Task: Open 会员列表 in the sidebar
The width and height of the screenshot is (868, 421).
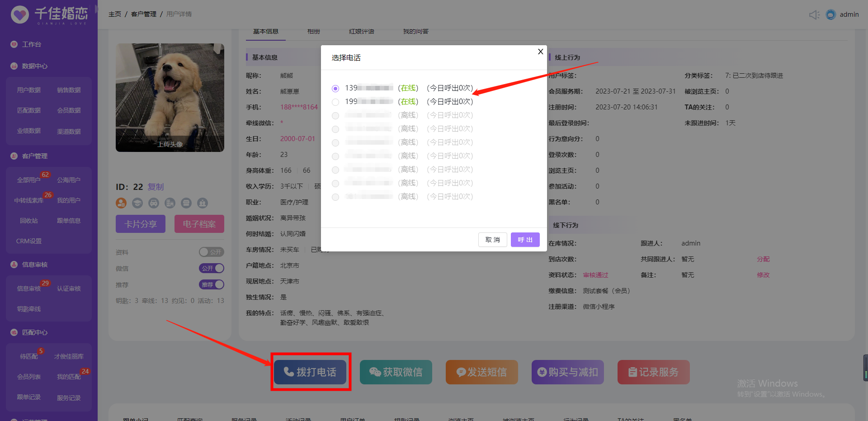Action: pyautogui.click(x=29, y=377)
